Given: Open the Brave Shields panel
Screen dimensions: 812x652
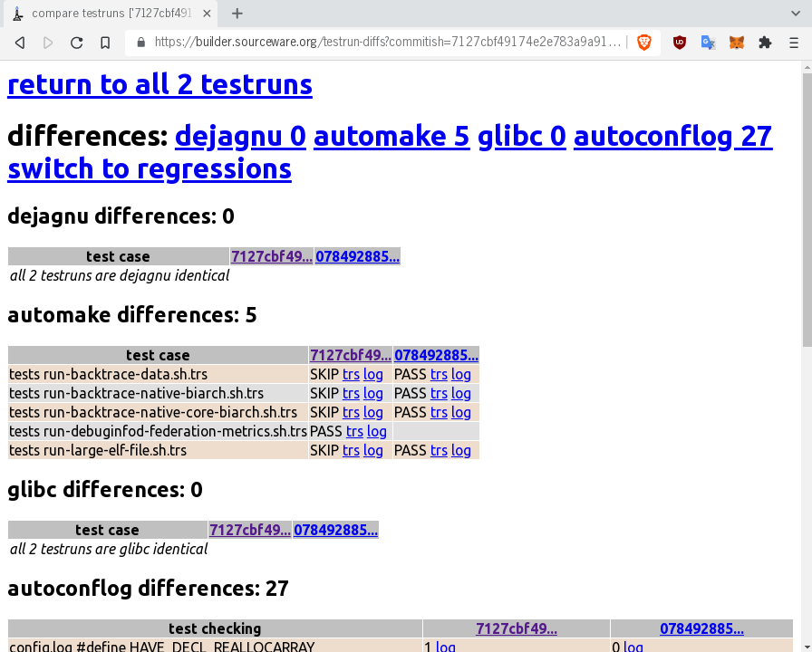Looking at the screenshot, I should (643, 42).
